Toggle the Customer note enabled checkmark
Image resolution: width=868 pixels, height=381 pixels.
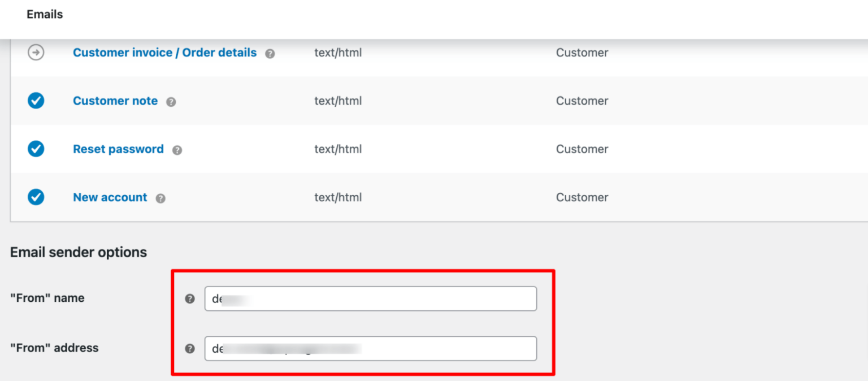[x=36, y=101]
